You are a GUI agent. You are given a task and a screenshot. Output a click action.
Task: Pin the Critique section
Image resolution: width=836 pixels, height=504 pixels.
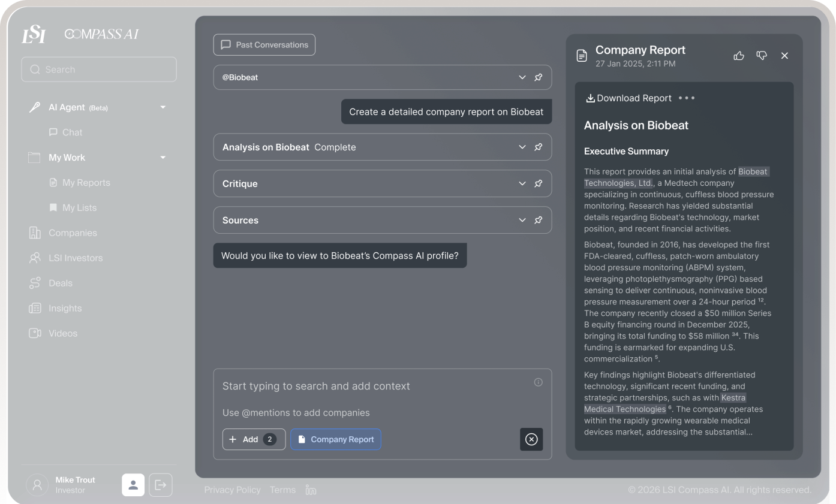click(x=539, y=183)
